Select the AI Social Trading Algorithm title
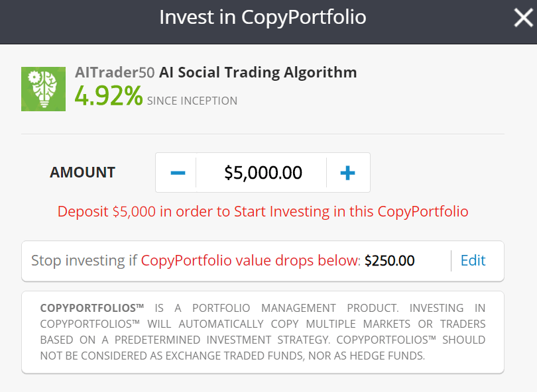This screenshot has width=537, height=392. [258, 73]
